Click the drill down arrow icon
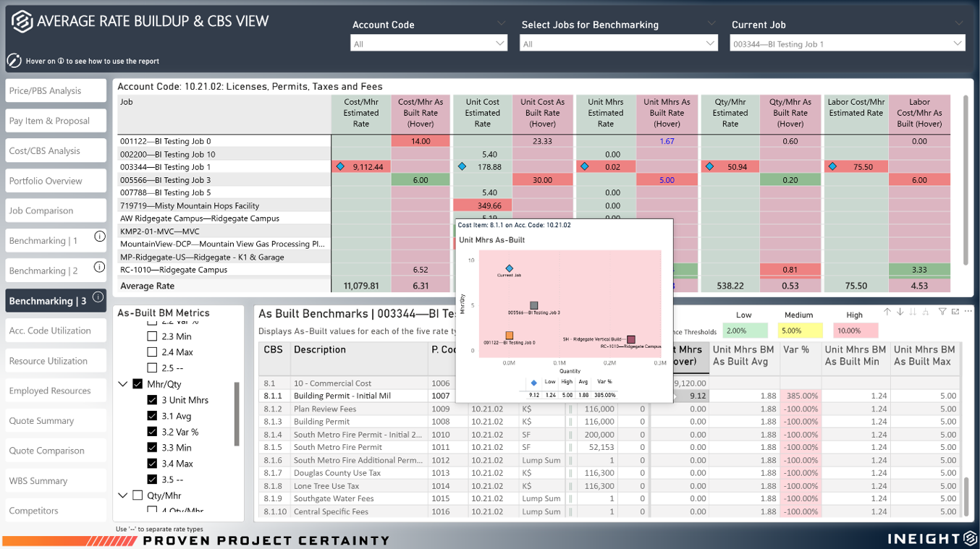 click(900, 312)
